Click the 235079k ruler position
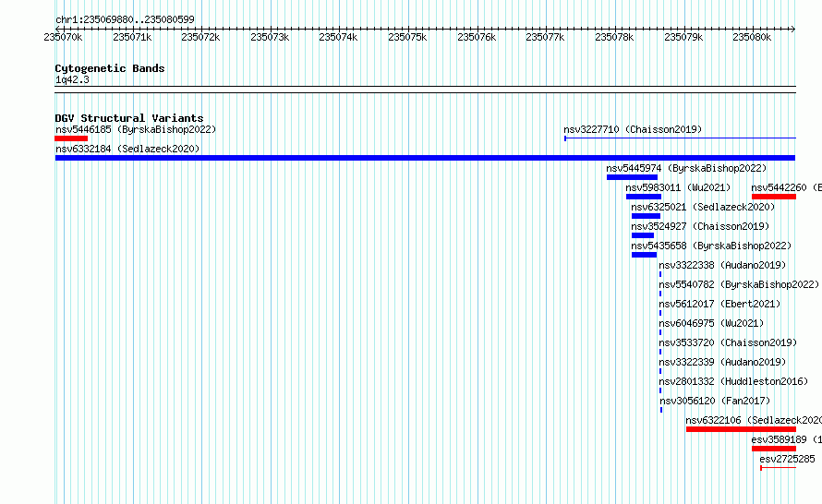The width and height of the screenshot is (822, 504). click(x=683, y=37)
